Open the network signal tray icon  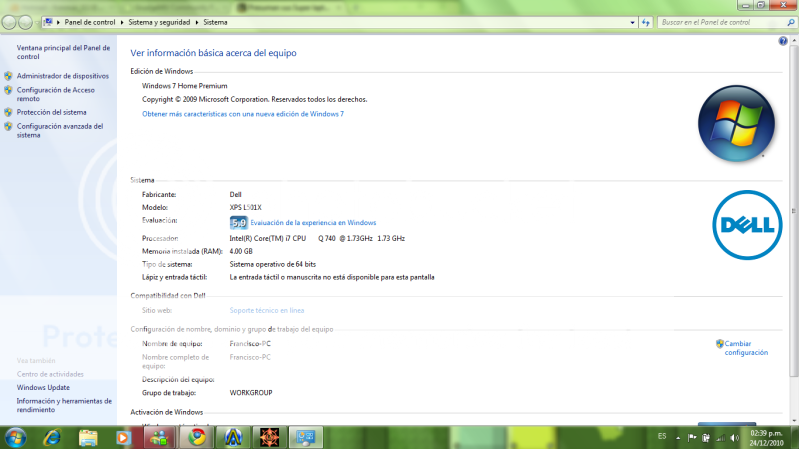720,438
